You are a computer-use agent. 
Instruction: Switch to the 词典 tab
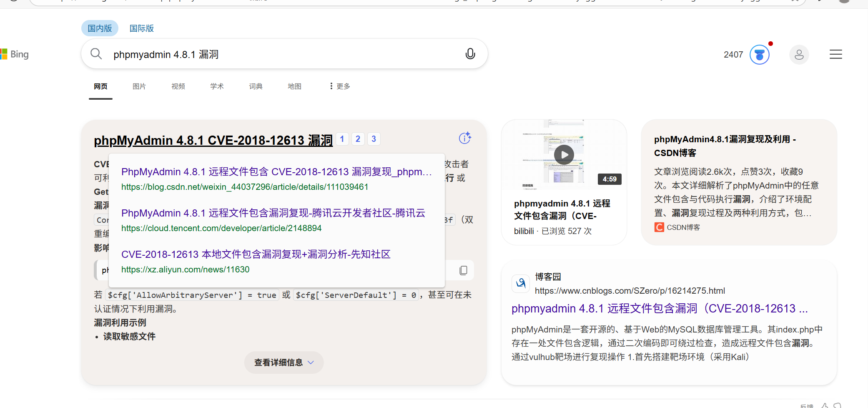tap(256, 86)
